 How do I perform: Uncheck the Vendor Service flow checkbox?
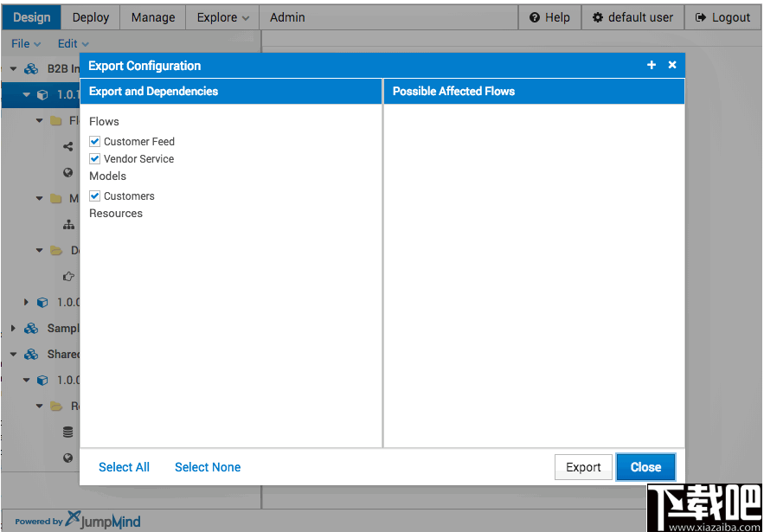[95, 159]
